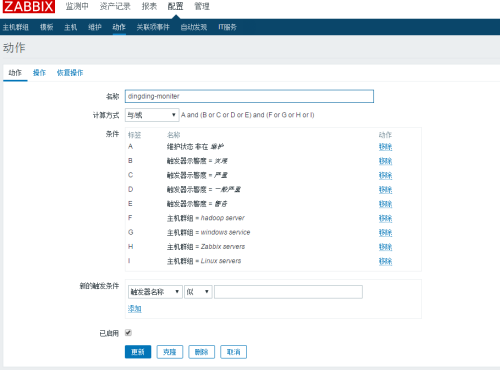Go to 主机群组 submenu

coord(16,27)
